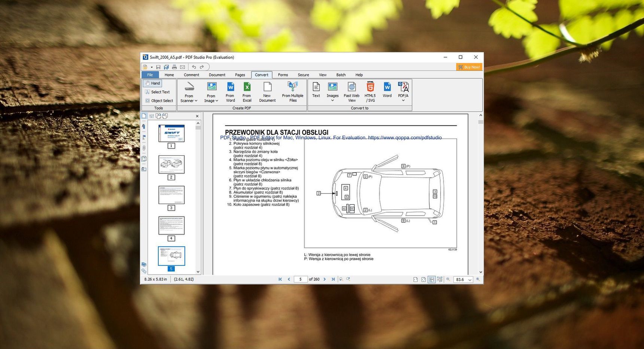Click the Save As icon
Image resolution: width=644 pixels, height=349 pixels.
click(166, 67)
